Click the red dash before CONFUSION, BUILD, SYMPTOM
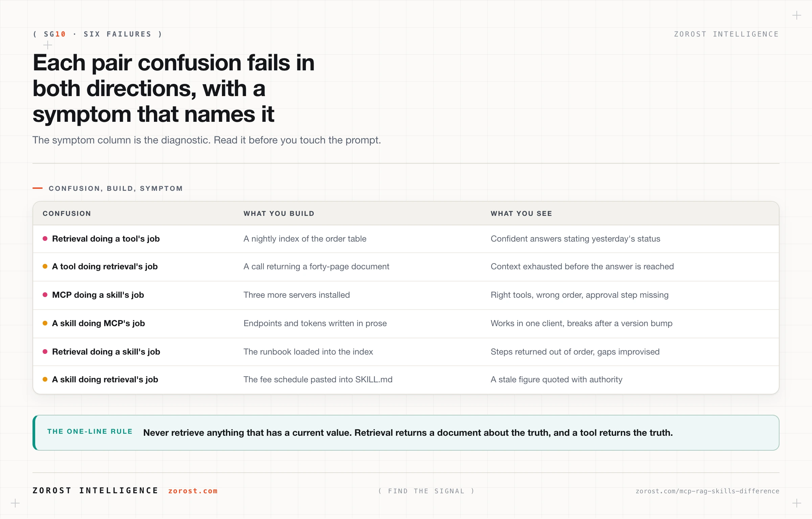 (x=38, y=188)
